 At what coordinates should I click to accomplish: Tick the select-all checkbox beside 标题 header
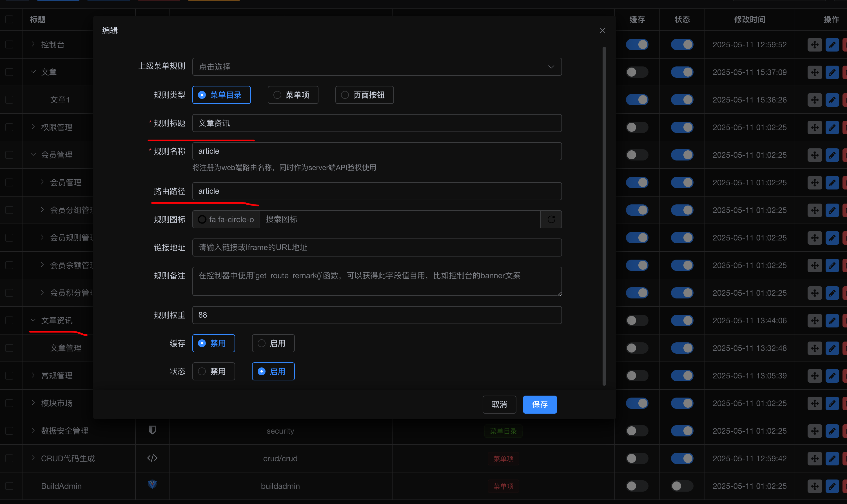10,19
